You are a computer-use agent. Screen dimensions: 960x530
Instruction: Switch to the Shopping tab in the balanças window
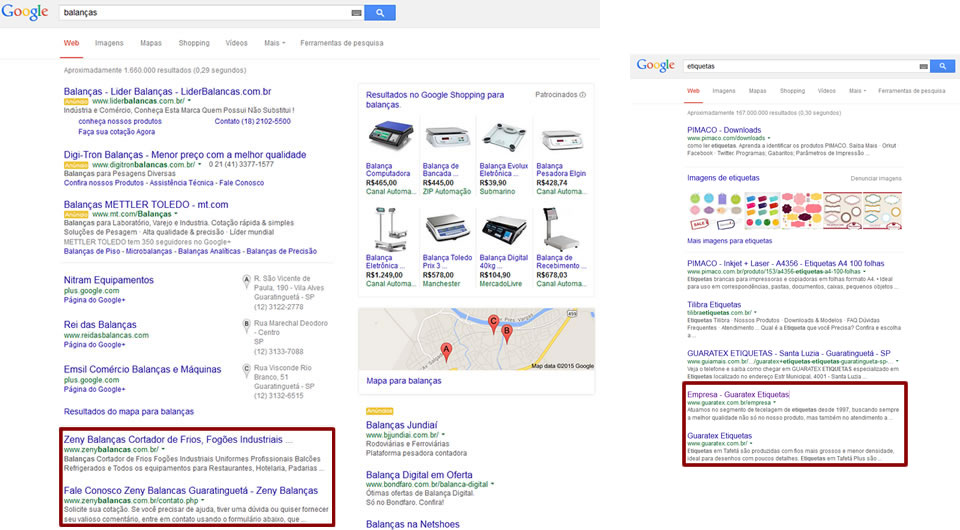(194, 43)
